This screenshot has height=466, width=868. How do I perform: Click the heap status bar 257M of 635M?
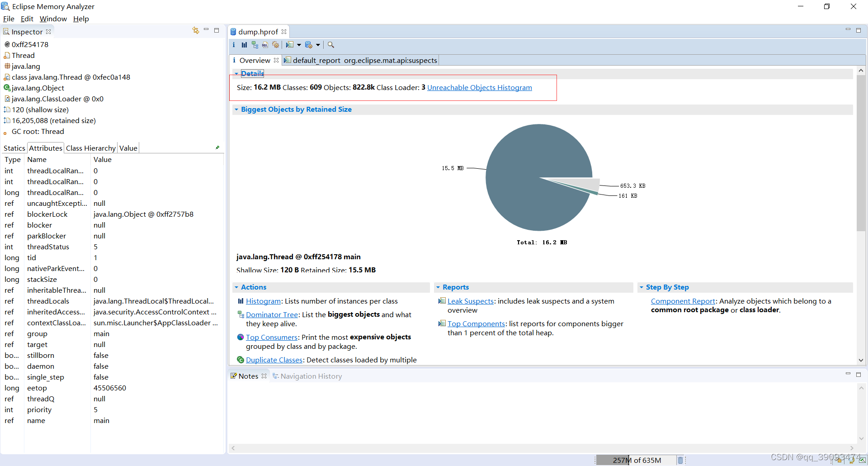click(x=637, y=460)
